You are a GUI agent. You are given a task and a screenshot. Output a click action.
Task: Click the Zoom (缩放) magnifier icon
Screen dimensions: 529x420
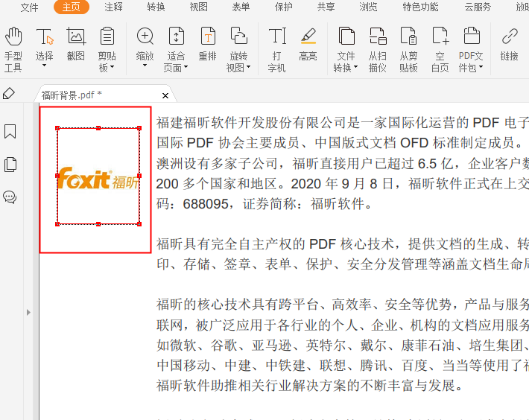[x=145, y=36]
